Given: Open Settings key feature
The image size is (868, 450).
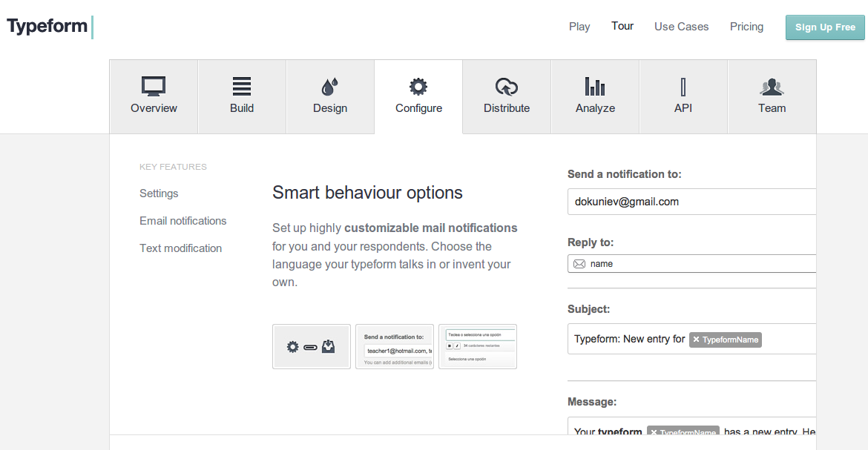Looking at the screenshot, I should [159, 193].
